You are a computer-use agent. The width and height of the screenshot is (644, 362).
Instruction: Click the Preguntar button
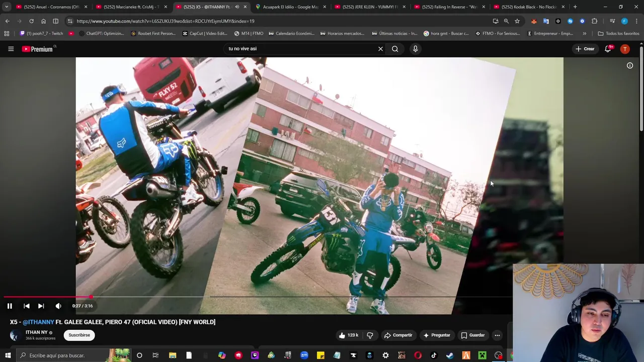pos(437,335)
